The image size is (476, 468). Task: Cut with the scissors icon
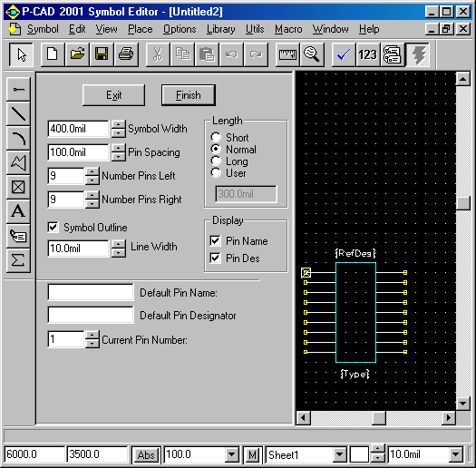click(158, 54)
